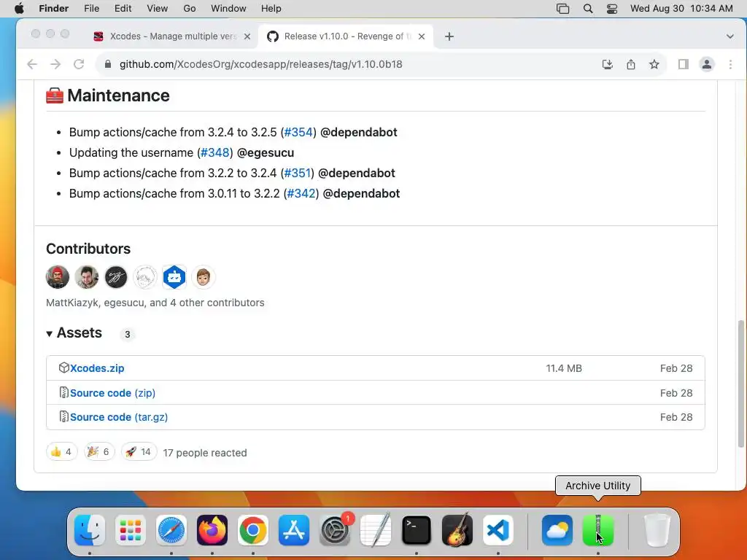Open the Edit menu
Viewport: 747px width, 560px height.
[x=123, y=9]
